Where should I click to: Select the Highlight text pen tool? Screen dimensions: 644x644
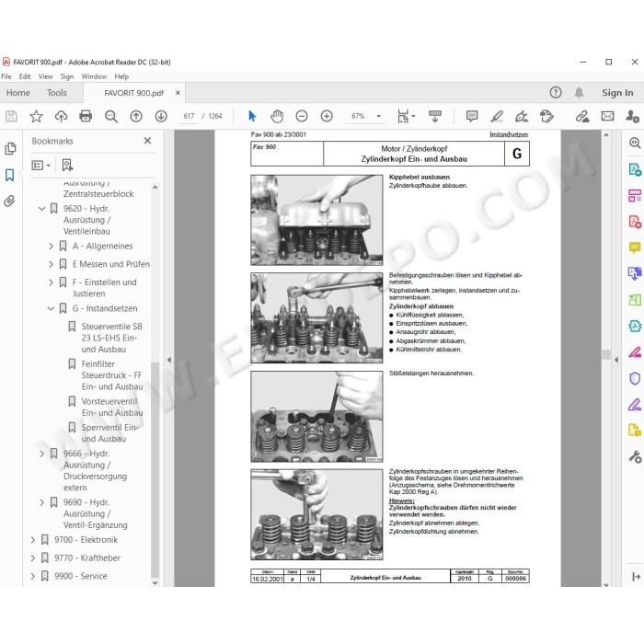click(497, 116)
